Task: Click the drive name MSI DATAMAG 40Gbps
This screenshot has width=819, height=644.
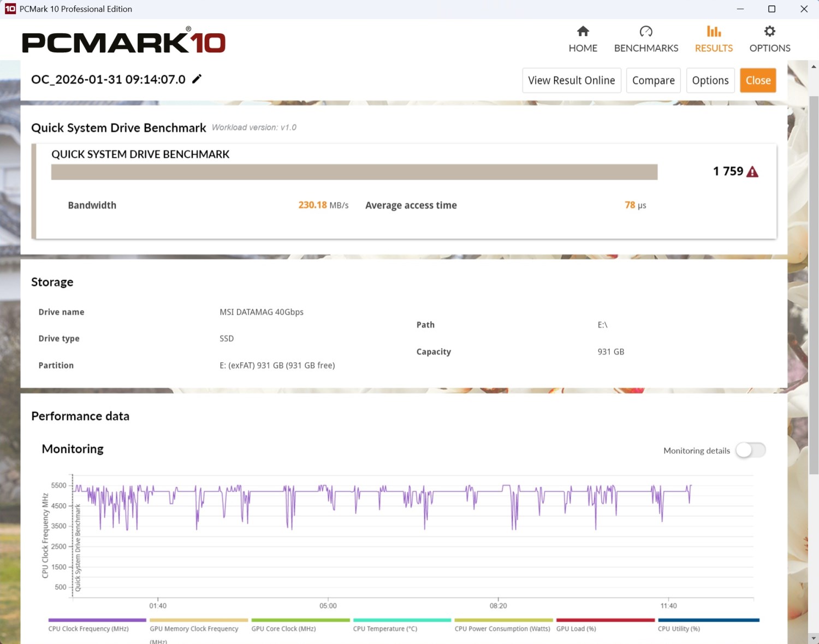Action: tap(262, 312)
